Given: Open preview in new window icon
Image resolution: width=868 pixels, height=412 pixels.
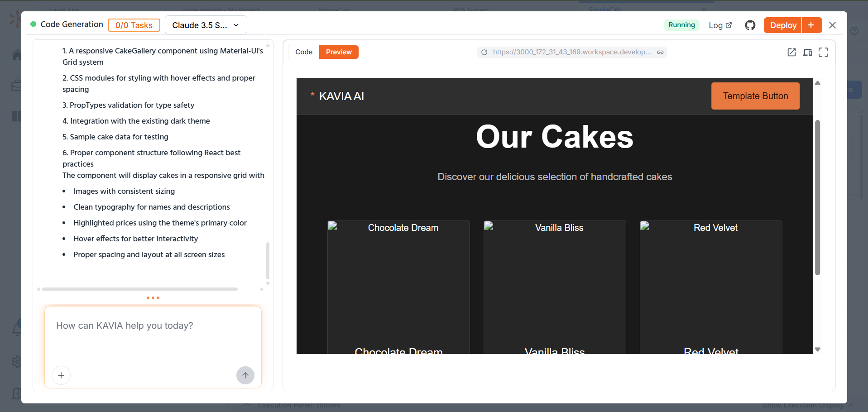Looking at the screenshot, I should pos(791,53).
